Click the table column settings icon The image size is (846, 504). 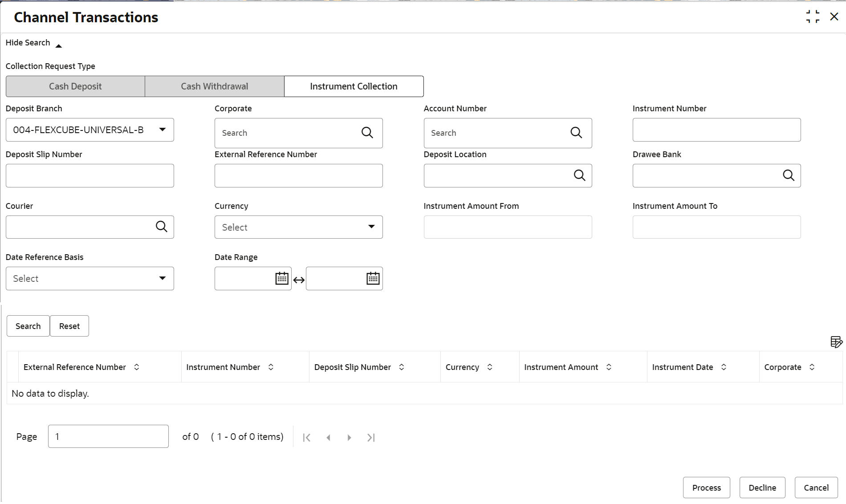point(836,342)
